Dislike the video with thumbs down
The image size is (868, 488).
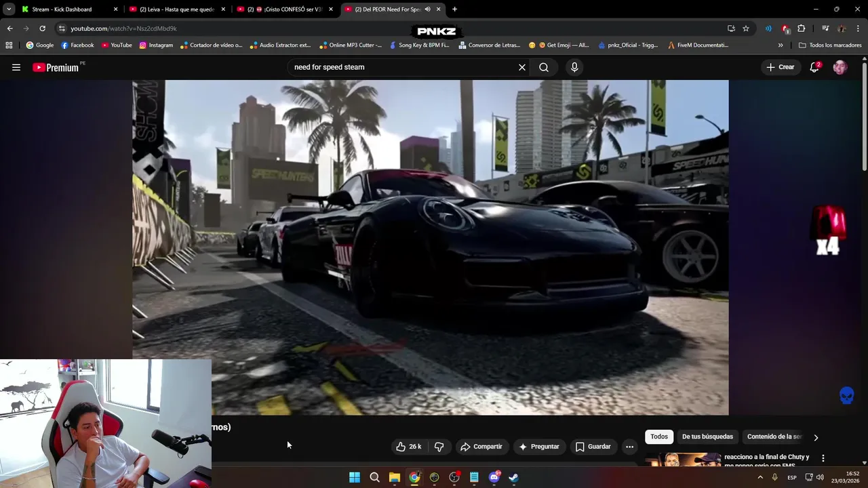pyautogui.click(x=439, y=447)
